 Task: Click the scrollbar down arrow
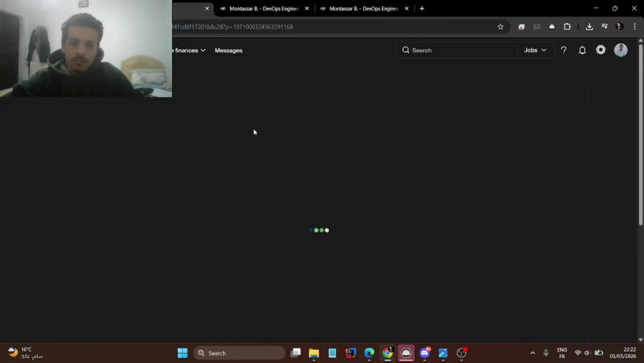point(640,340)
